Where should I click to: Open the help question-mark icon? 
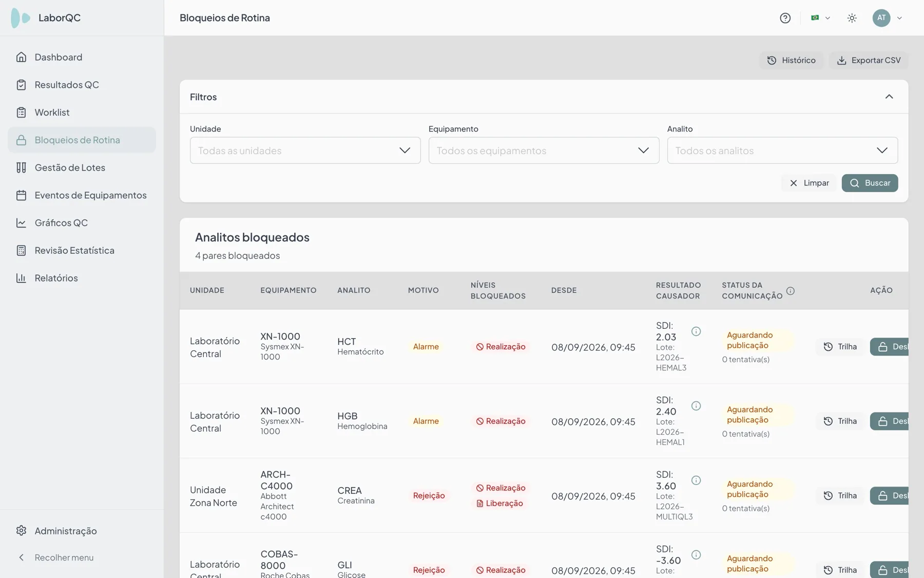coord(785,18)
